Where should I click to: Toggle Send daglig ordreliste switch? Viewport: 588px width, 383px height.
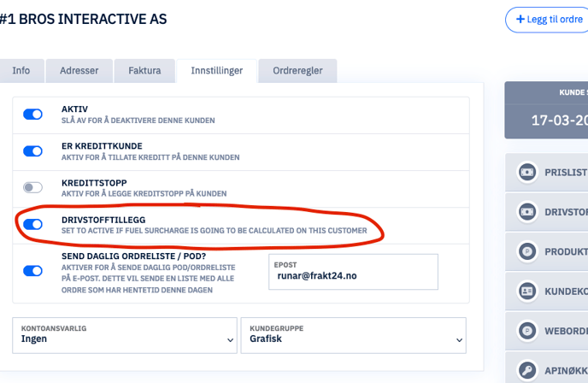click(x=32, y=271)
